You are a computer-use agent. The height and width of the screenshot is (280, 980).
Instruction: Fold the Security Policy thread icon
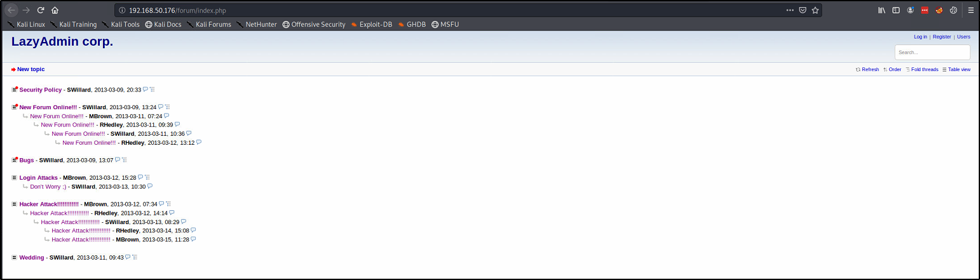(15, 90)
